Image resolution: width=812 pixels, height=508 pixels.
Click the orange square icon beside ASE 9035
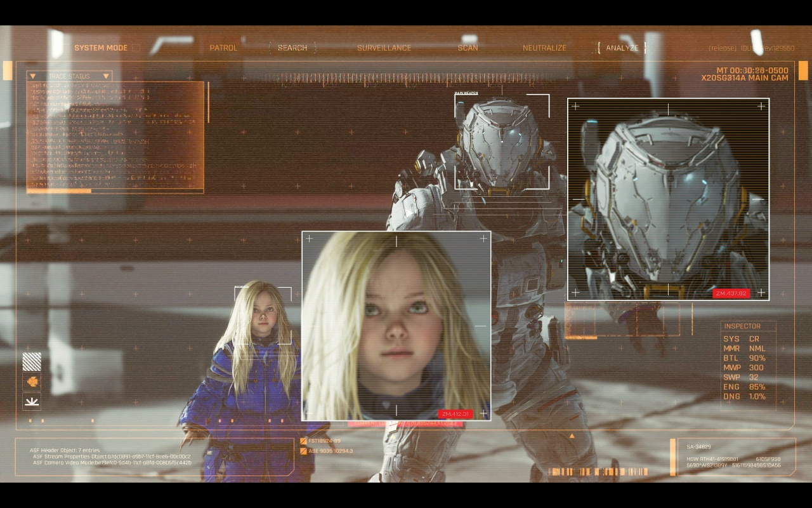[303, 451]
